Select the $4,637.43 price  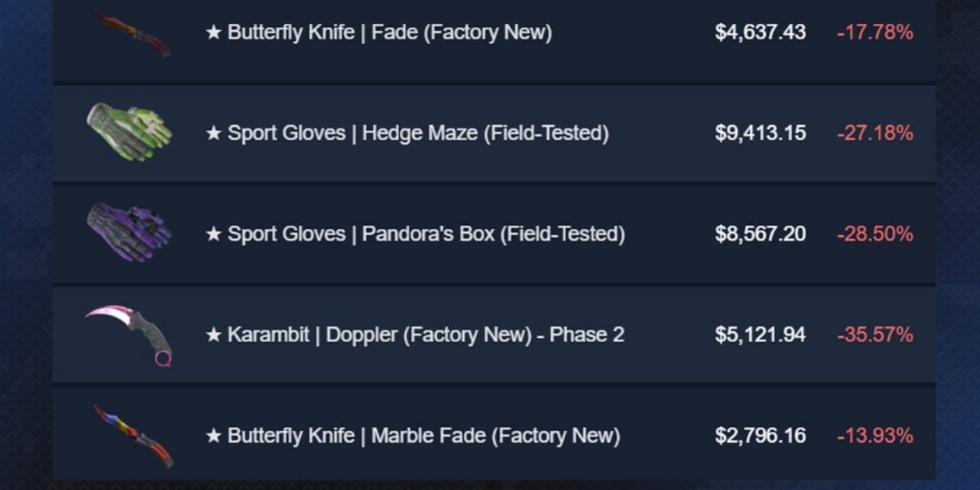760,33
